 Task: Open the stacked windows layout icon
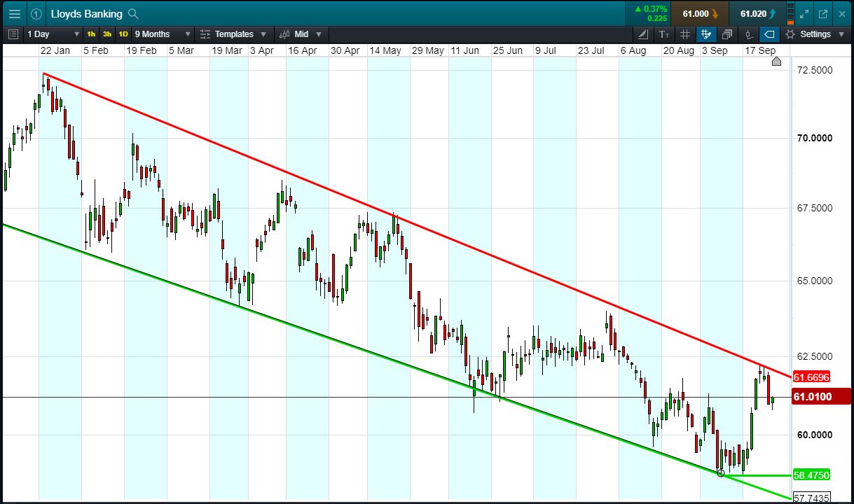727,34
